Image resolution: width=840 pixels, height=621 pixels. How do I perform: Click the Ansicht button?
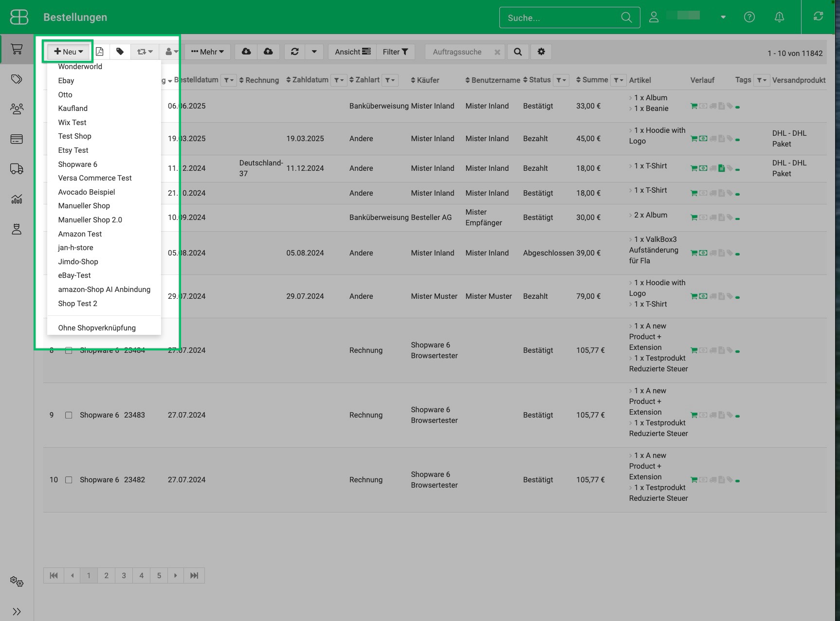pos(352,52)
